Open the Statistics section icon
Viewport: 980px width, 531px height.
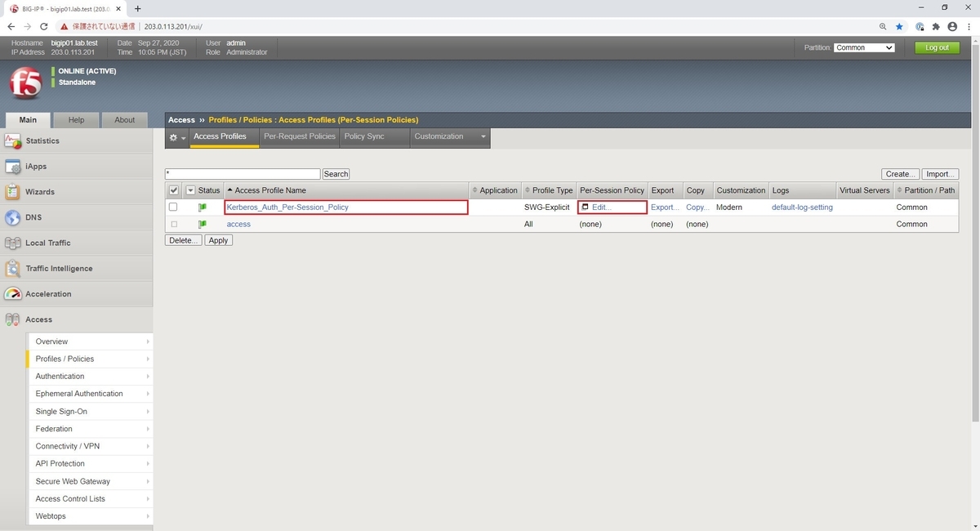pos(12,141)
